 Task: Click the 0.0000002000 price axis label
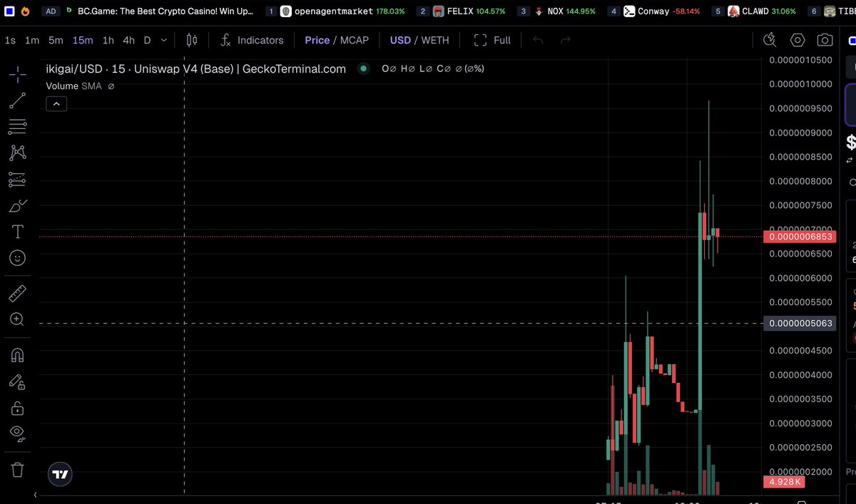pos(800,472)
